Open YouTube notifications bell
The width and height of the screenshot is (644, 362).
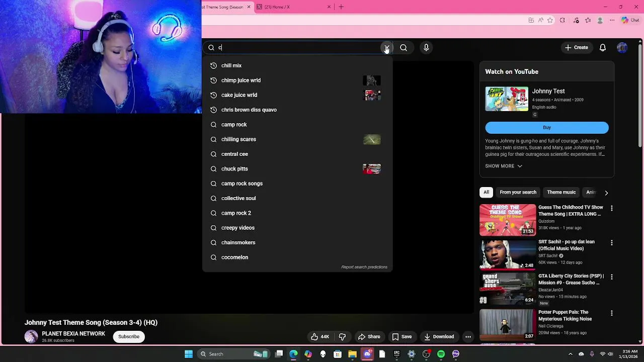coord(602,48)
